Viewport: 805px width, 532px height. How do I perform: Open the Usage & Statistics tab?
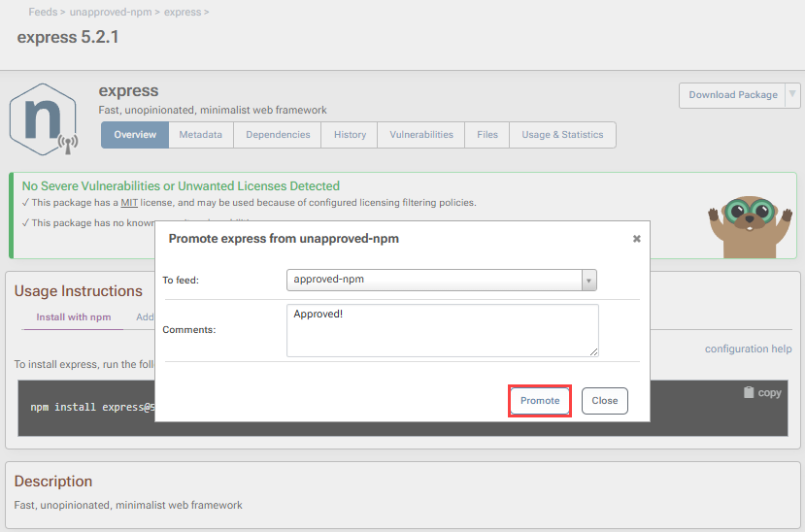click(x=562, y=135)
